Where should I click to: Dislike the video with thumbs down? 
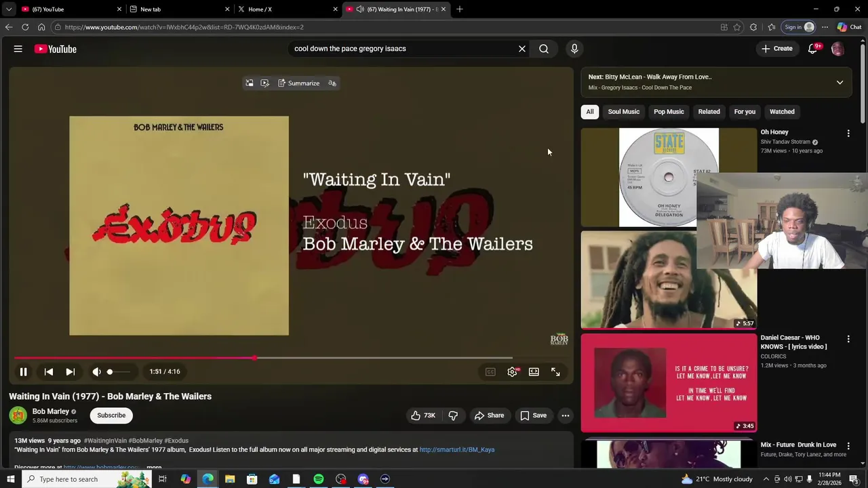coord(453,415)
